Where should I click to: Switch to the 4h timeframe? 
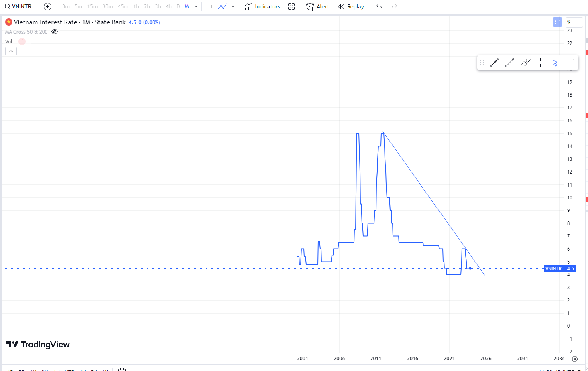[x=169, y=6]
